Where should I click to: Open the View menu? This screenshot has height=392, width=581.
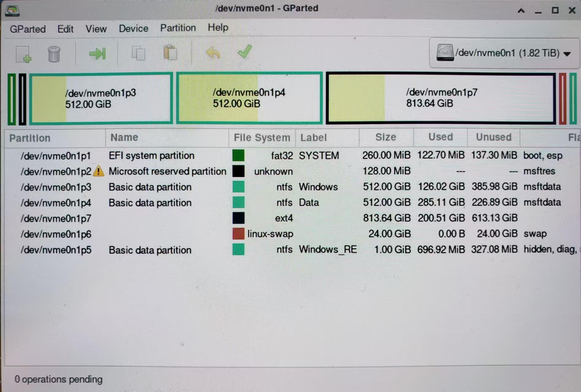96,29
